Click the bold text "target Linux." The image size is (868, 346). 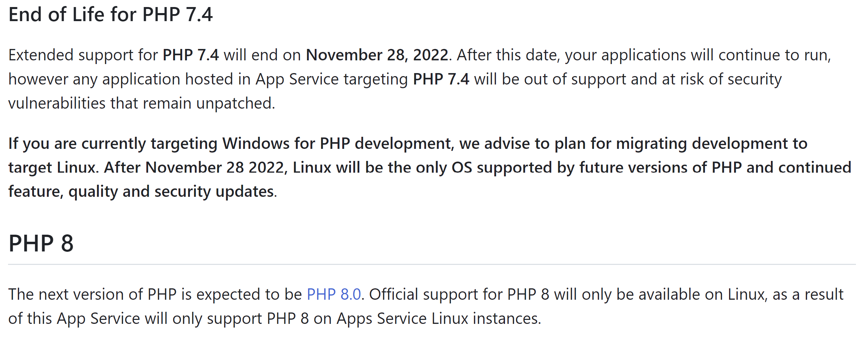[x=53, y=168]
